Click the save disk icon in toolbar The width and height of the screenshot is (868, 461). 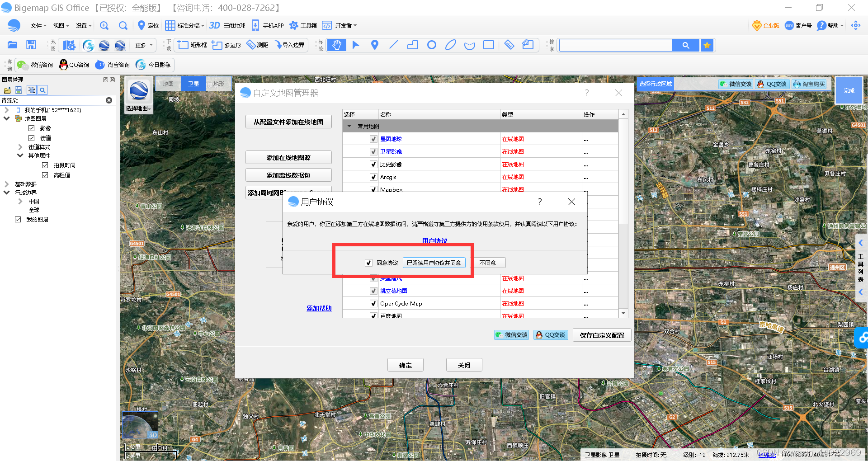(x=31, y=45)
